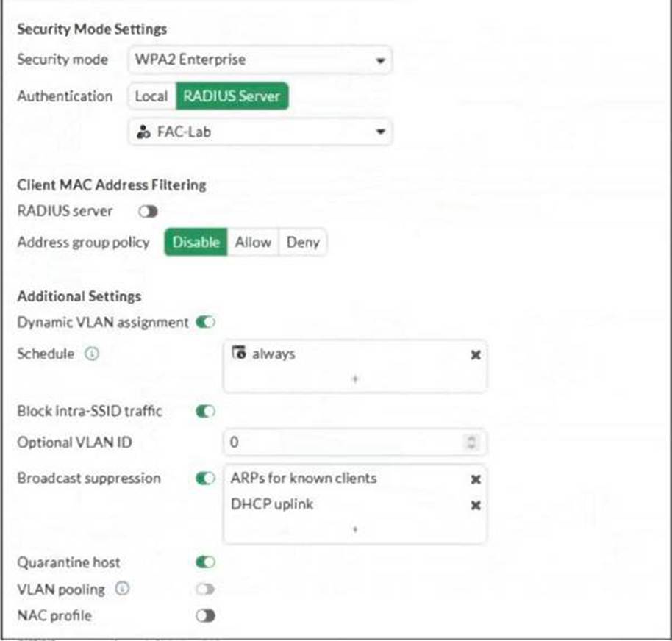
Task: Click the Optional VLAN ID stepper arrows
Action: pyautogui.click(x=473, y=443)
